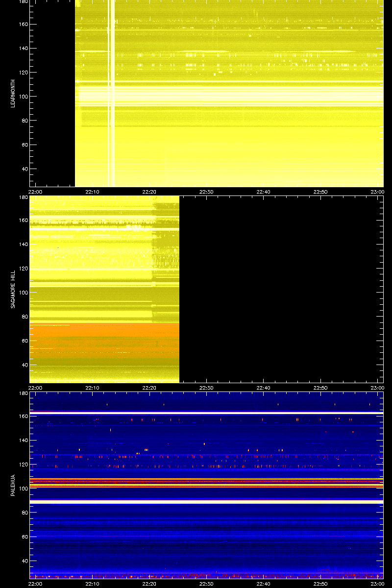Click 22:40 time label below Learmonth panel

point(264,192)
